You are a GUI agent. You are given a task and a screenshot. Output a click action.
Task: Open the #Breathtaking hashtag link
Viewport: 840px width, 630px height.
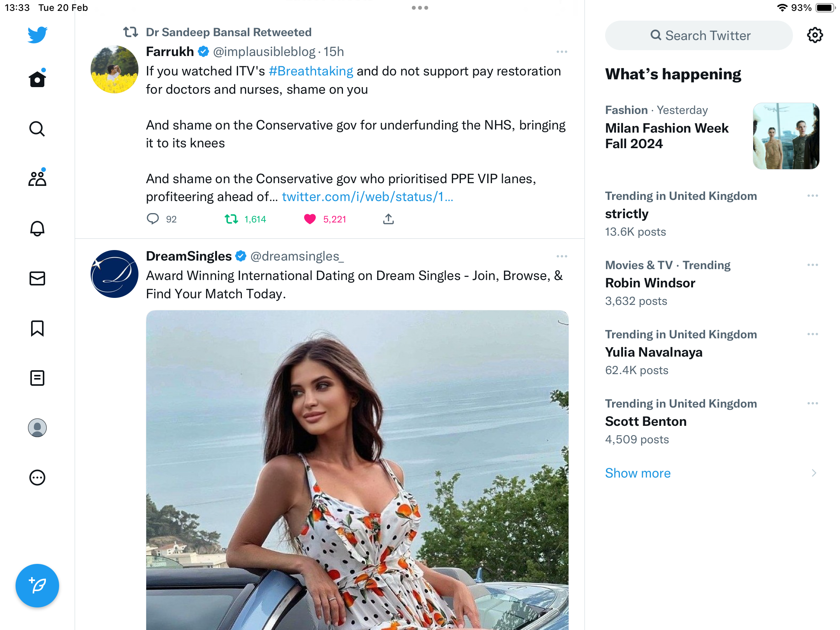coord(311,71)
